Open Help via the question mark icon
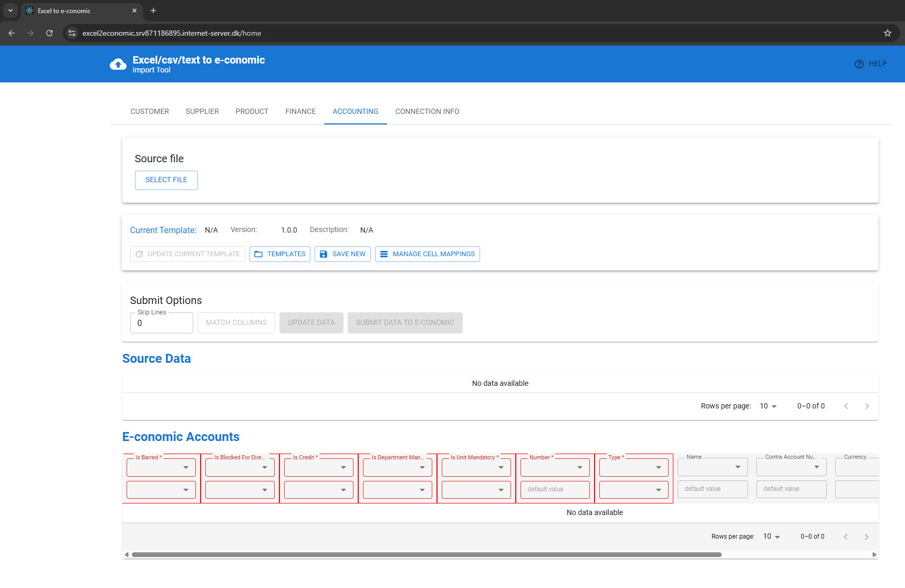The height and width of the screenshot is (588, 905). pos(859,64)
